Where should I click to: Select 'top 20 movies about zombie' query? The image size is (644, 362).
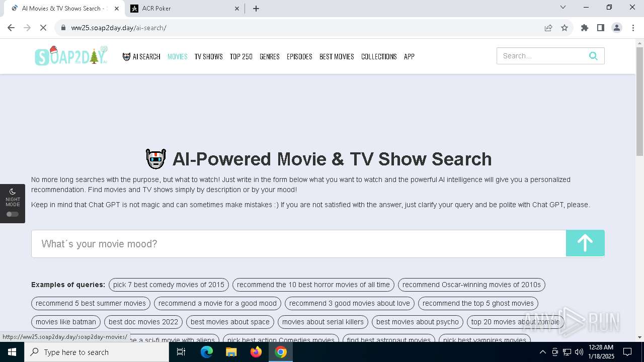tap(515, 322)
